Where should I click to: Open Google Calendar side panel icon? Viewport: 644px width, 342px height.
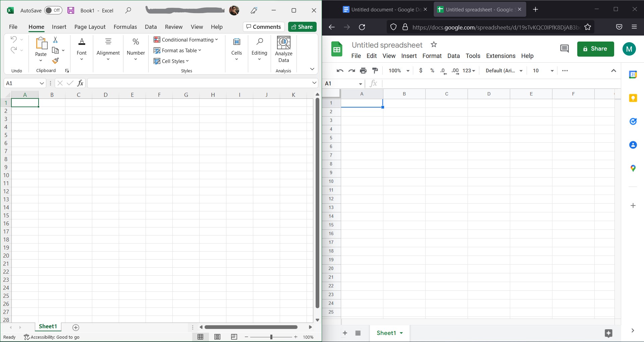[x=633, y=75]
